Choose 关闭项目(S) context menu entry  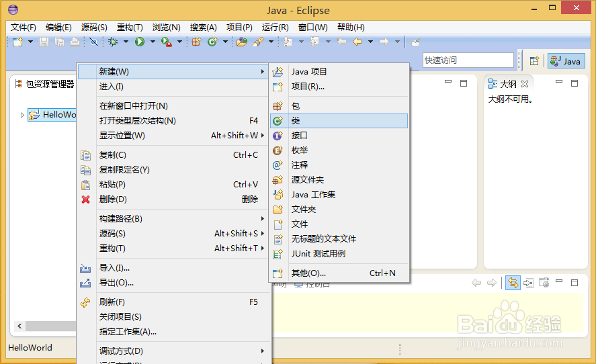pos(173,316)
